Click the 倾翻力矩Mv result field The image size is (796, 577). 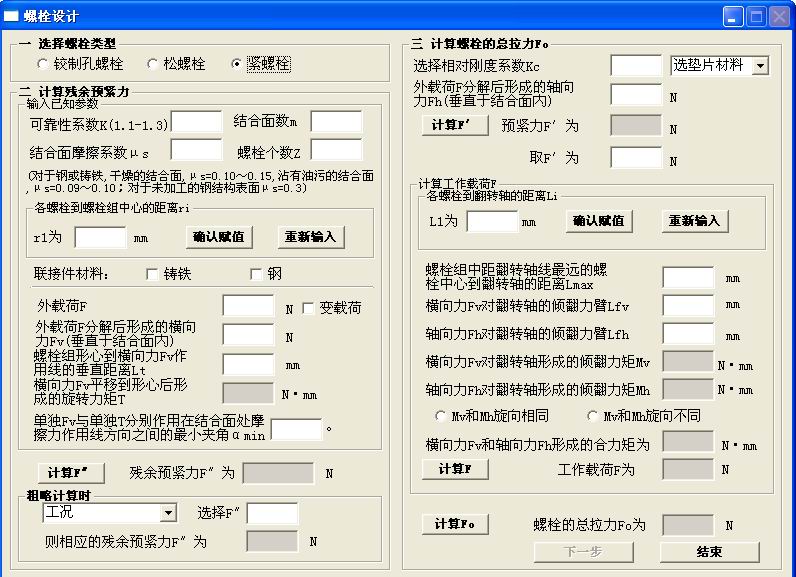688,362
